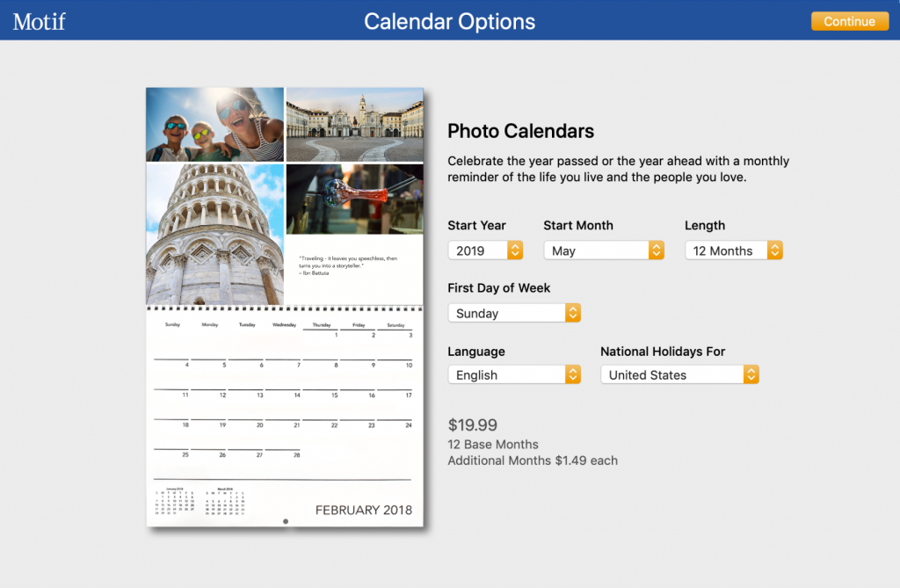Open the First Day of Week dropdown

click(514, 313)
